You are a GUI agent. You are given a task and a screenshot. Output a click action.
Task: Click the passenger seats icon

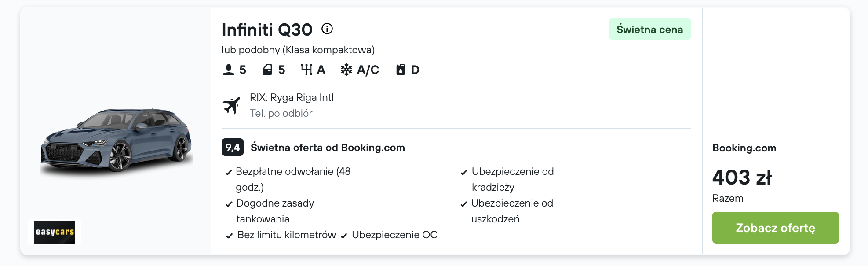pos(228,70)
